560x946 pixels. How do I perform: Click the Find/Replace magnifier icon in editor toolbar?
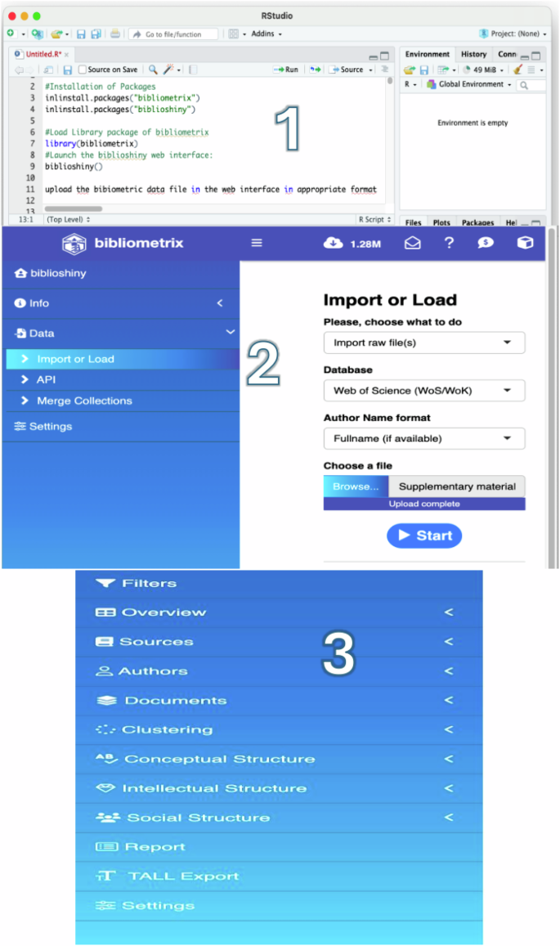point(153,69)
